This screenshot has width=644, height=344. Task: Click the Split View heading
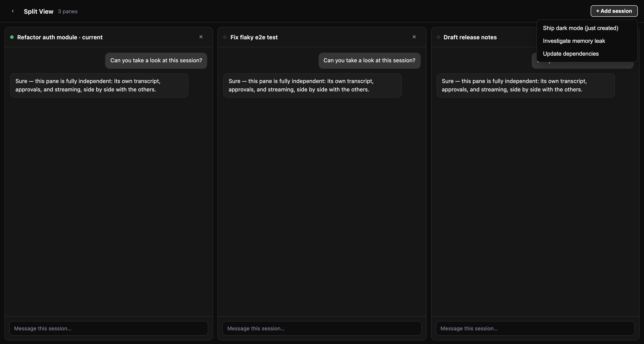pos(39,11)
